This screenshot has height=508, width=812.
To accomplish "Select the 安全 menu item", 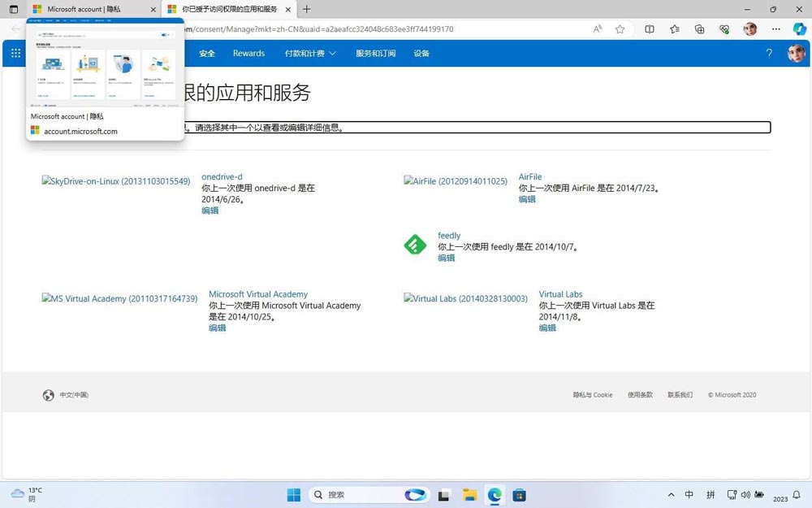I will (x=207, y=53).
